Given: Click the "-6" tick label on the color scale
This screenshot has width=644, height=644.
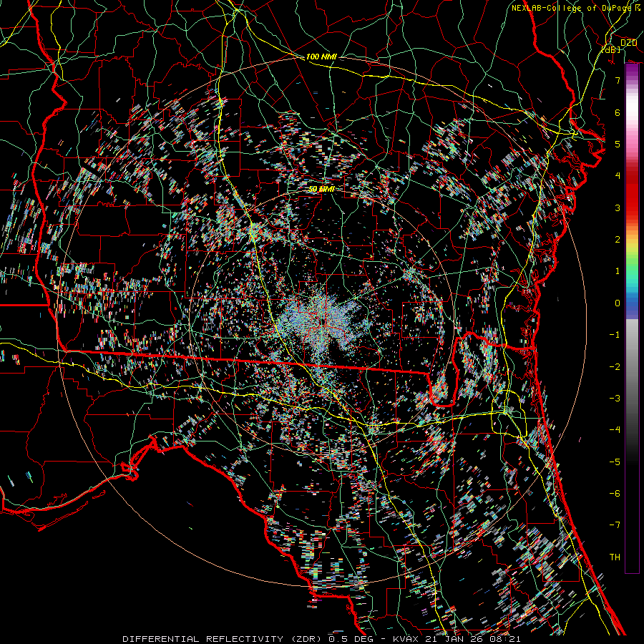Looking at the screenshot, I should coord(615,493).
